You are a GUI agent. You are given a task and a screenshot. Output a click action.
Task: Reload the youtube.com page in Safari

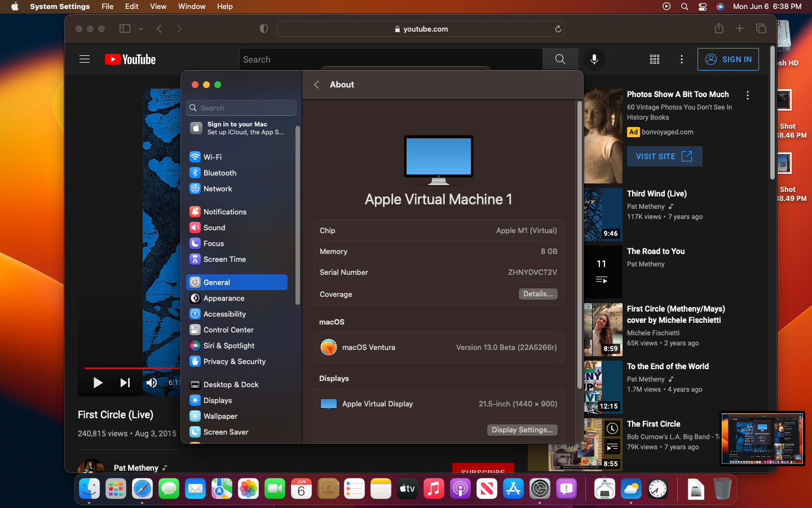(558, 29)
